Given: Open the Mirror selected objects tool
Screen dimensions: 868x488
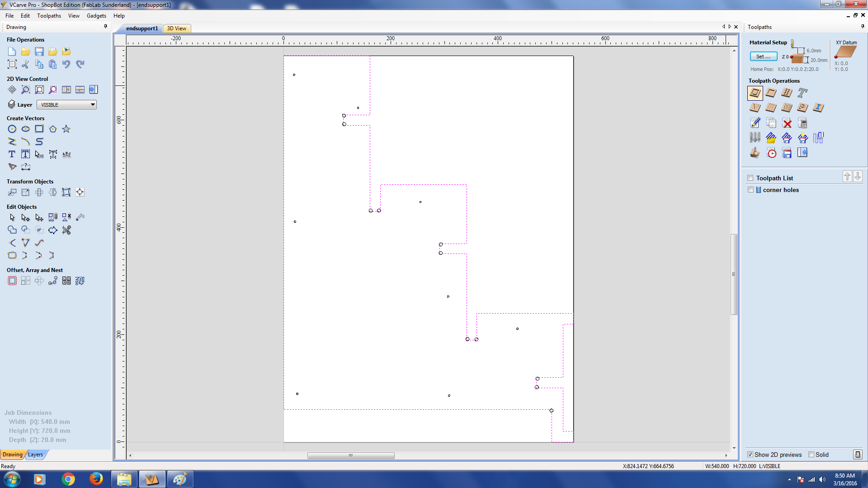Looking at the screenshot, I should 53,192.
